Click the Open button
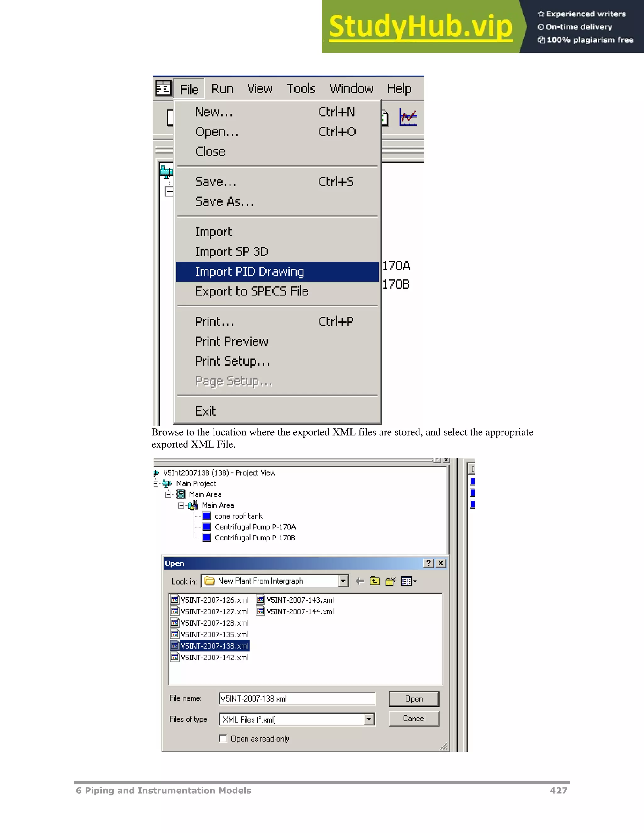This screenshot has height=833, width=644. (x=414, y=699)
